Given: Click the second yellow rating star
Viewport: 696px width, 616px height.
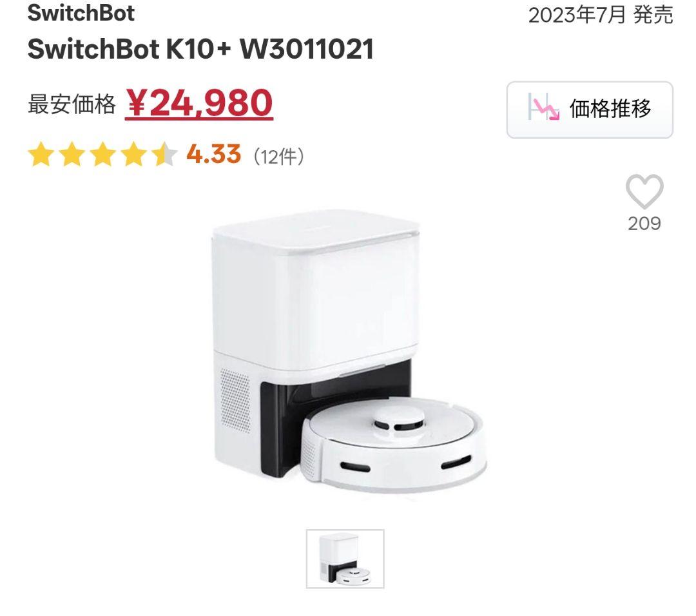Looking at the screenshot, I should (72, 155).
